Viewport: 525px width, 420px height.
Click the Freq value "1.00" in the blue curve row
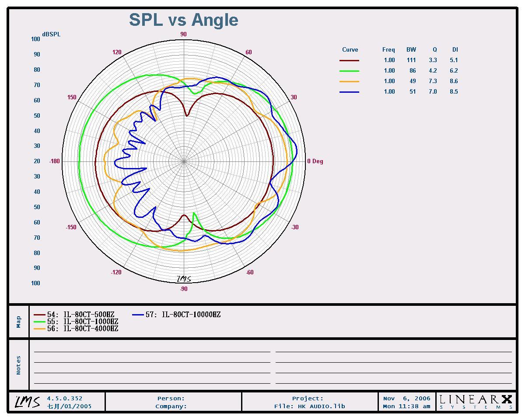(389, 92)
